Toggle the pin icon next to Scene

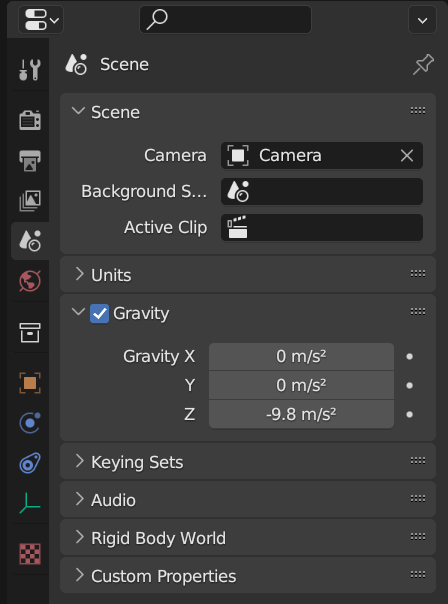tap(423, 64)
